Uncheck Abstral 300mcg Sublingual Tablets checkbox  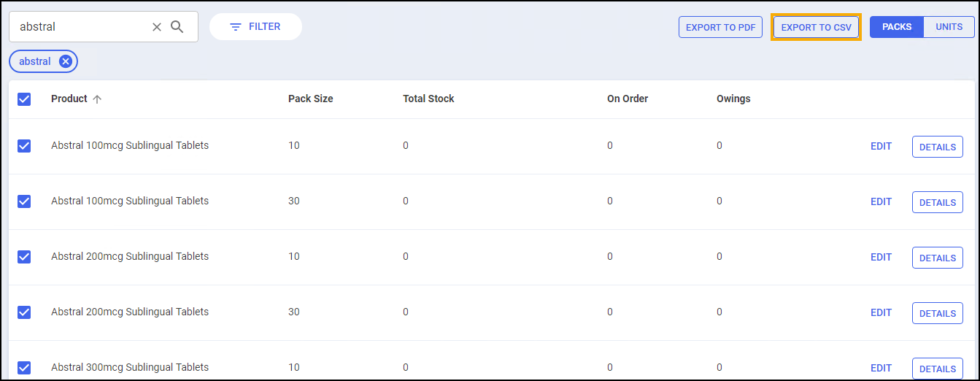tap(24, 368)
